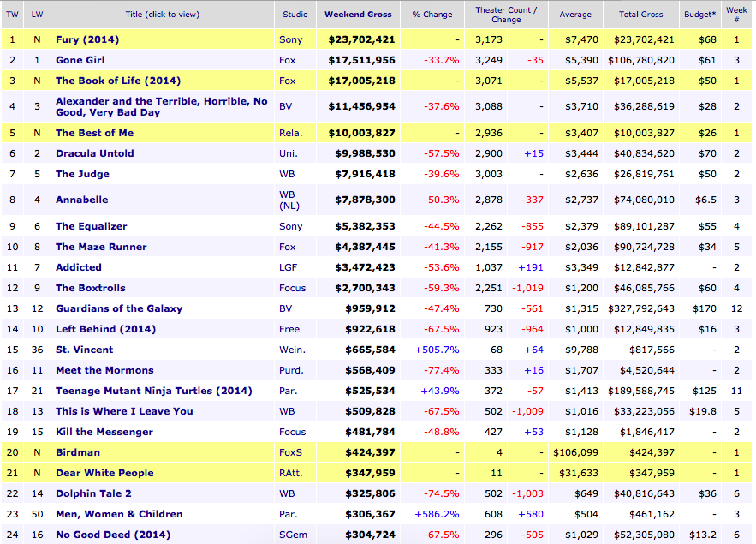Sort by the LW column header
The width and height of the screenshot is (756, 544).
point(37,15)
